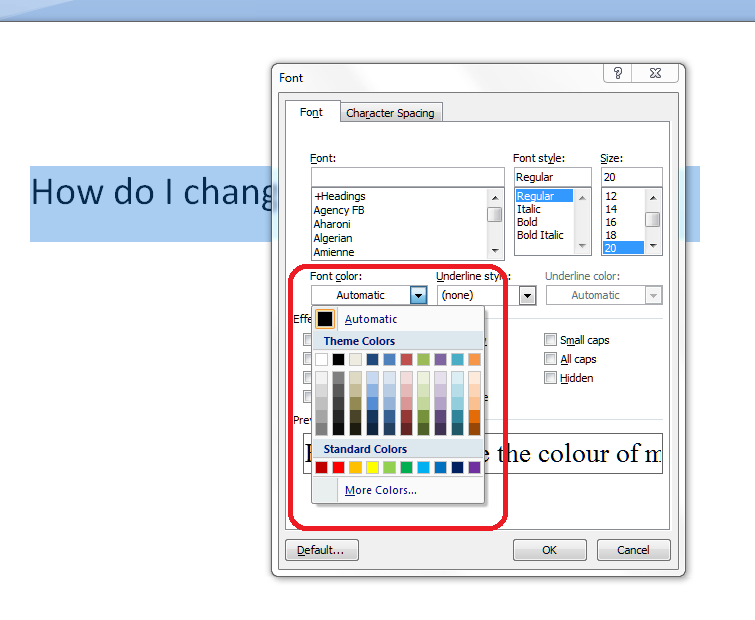
Task: Select green swatch in Standard Colors
Action: [406, 467]
